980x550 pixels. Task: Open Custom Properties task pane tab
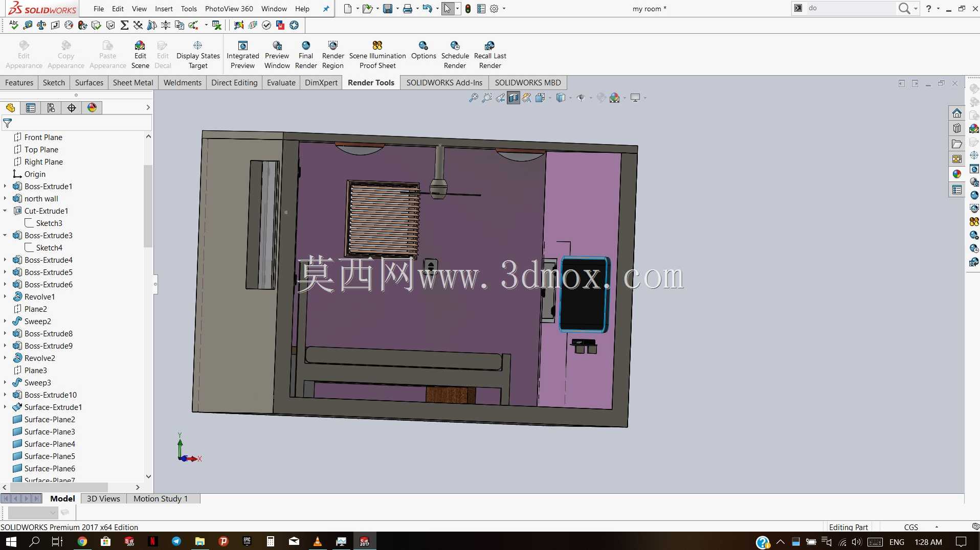957,190
